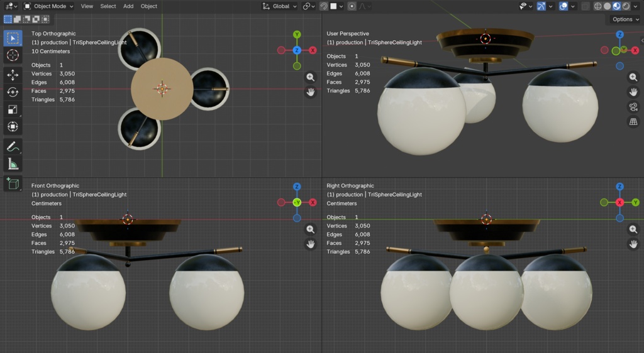Open the pivot point dropdown
The image size is (644, 353).
(x=309, y=6)
